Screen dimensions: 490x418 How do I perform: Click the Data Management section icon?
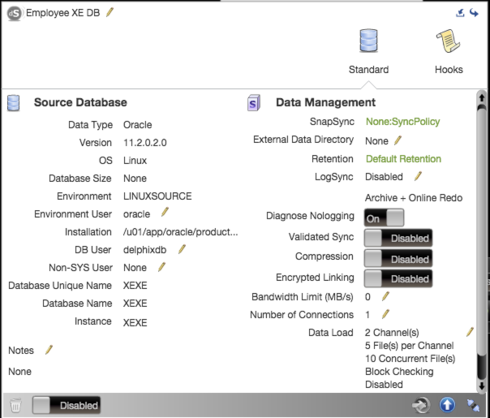[x=254, y=103]
